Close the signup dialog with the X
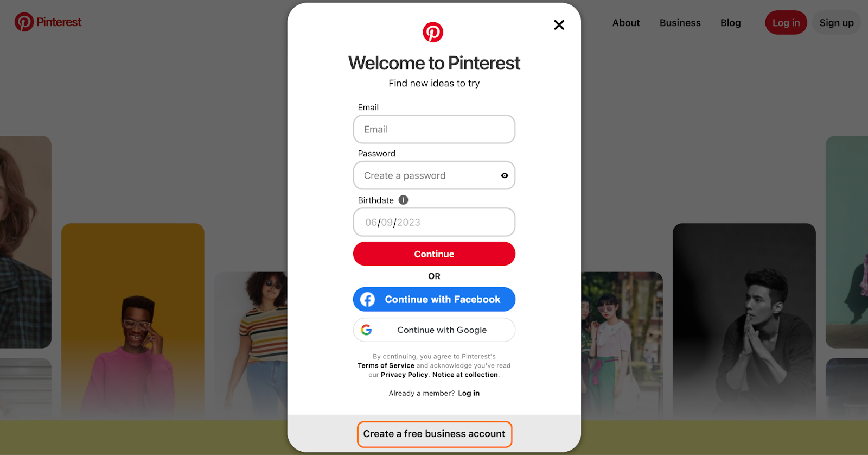 tap(559, 25)
